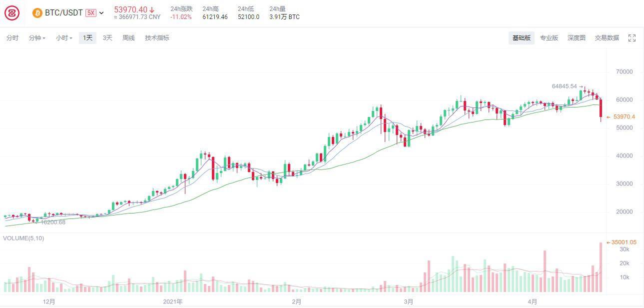Click the red exchange logo icon

pos(12,13)
